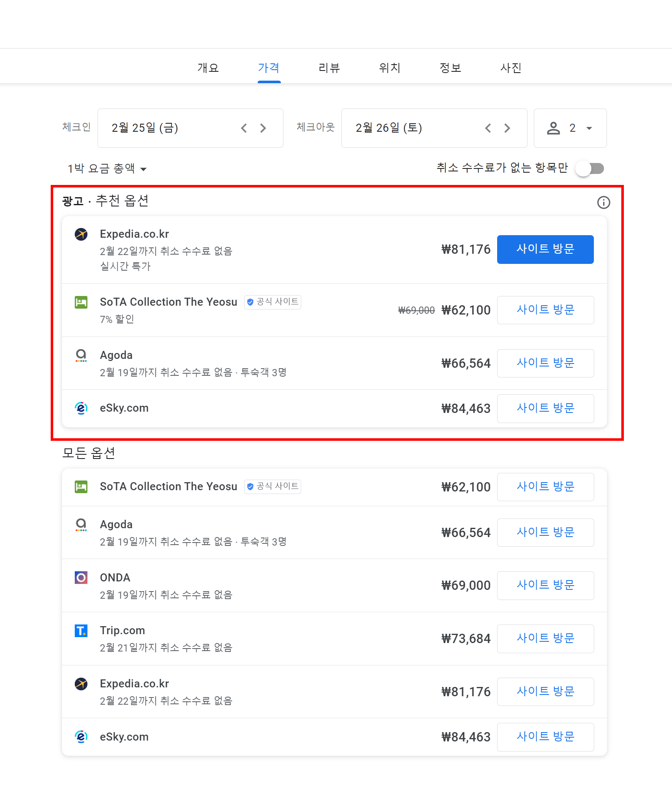
Task: Click the Trip.com logo icon
Action: (x=81, y=631)
